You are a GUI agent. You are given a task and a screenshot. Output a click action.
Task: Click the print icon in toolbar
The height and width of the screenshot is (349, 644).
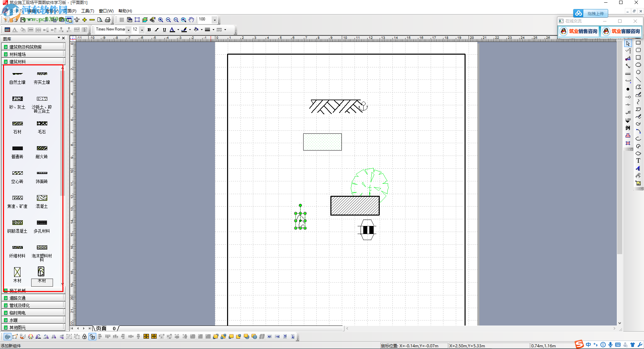click(107, 20)
